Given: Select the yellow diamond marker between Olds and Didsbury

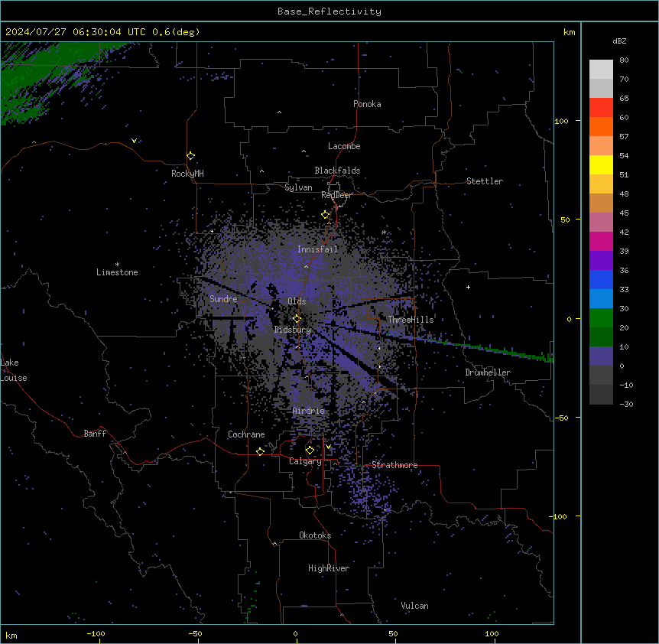Looking at the screenshot, I should [x=297, y=319].
